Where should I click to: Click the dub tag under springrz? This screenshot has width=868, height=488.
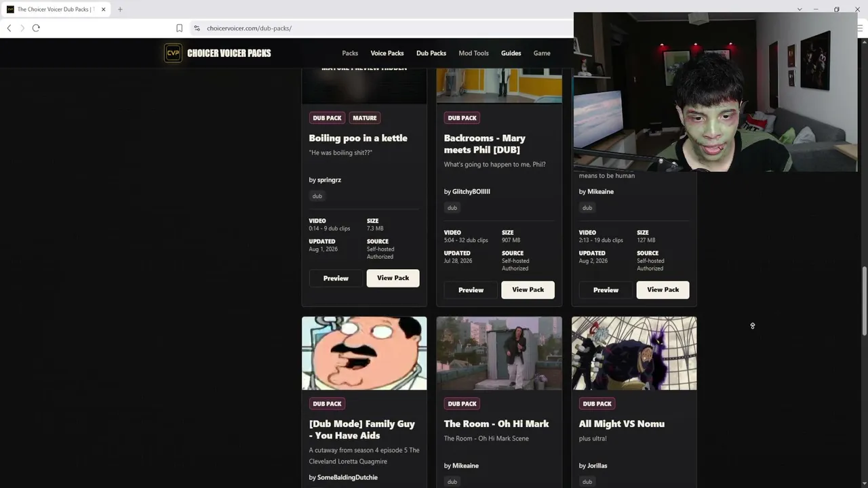(317, 196)
